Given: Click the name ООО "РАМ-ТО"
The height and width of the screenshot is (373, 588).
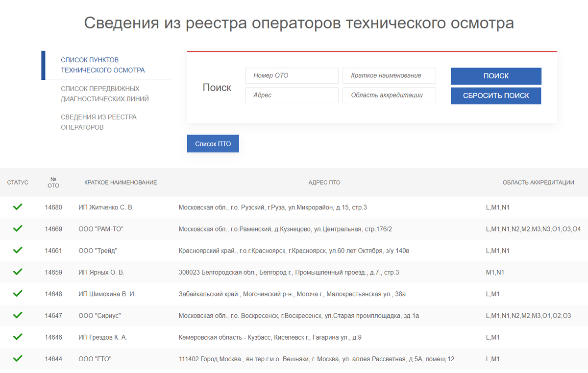Looking at the screenshot, I should pos(100,229).
